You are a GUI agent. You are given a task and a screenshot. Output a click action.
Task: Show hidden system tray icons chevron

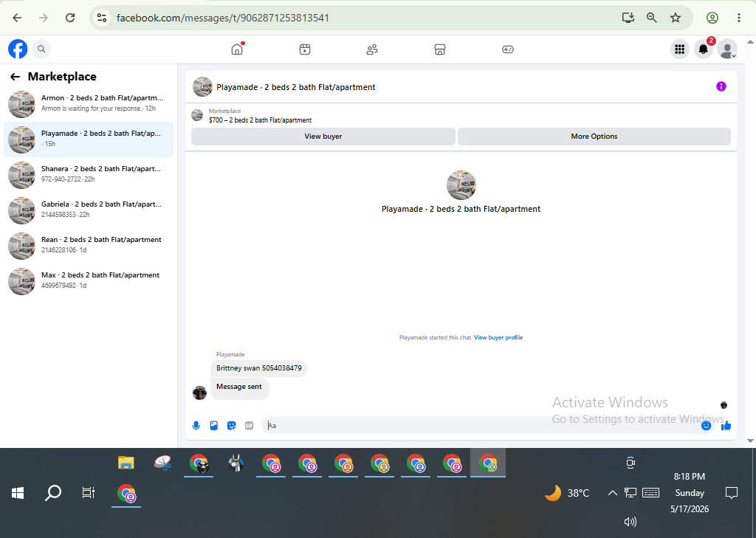point(612,493)
